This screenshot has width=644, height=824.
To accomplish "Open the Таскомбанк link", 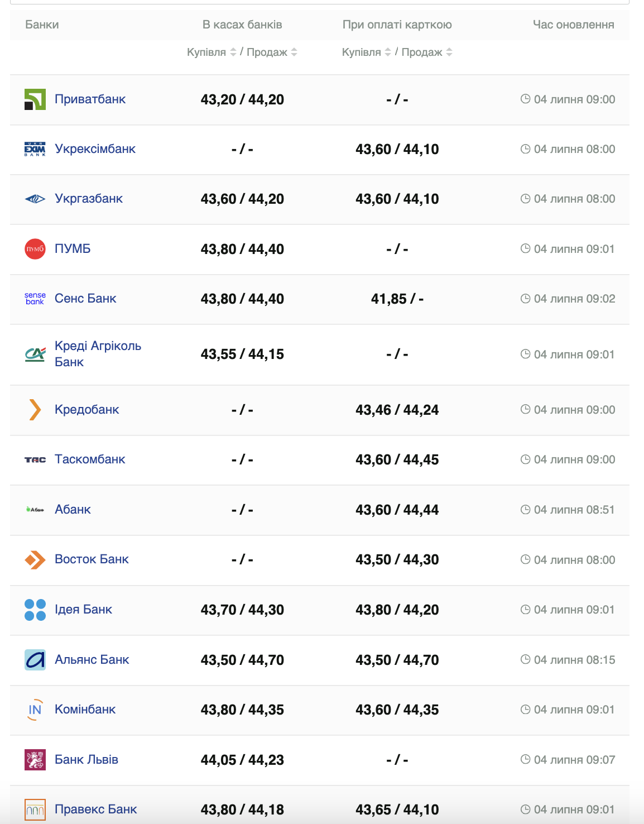I will point(90,459).
